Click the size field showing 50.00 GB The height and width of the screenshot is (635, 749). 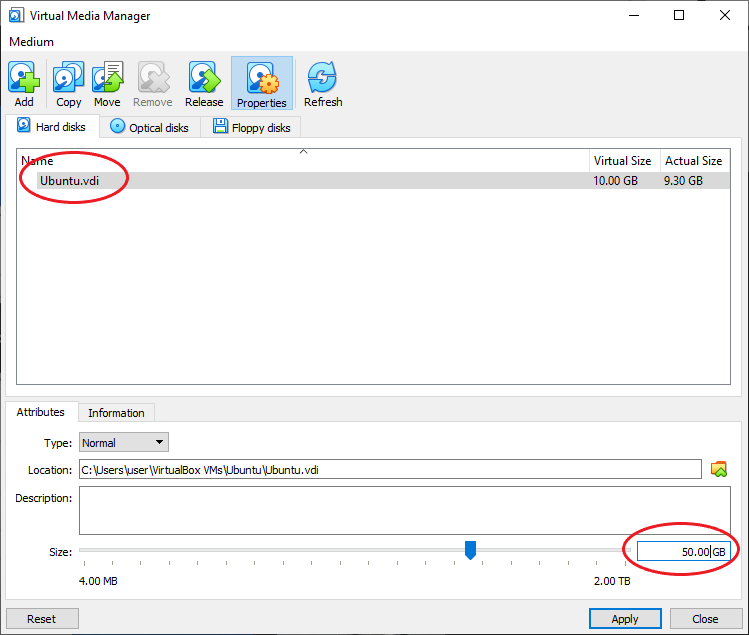pyautogui.click(x=683, y=551)
